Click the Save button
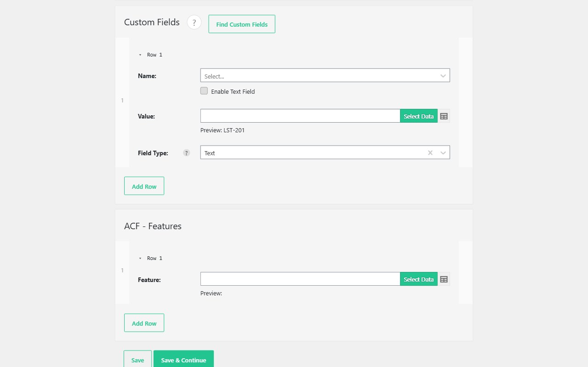 tap(137, 360)
